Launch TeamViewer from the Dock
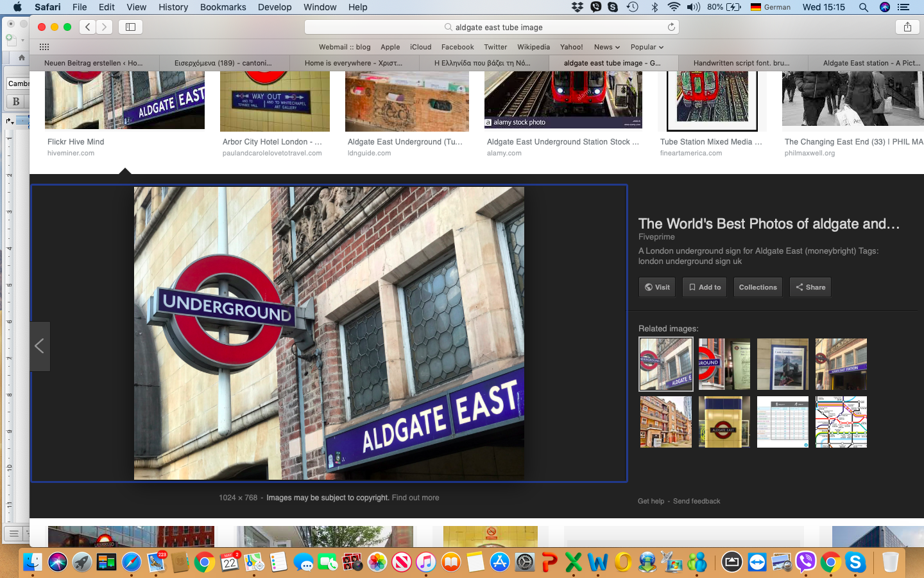Image resolution: width=924 pixels, height=578 pixels. click(x=757, y=563)
